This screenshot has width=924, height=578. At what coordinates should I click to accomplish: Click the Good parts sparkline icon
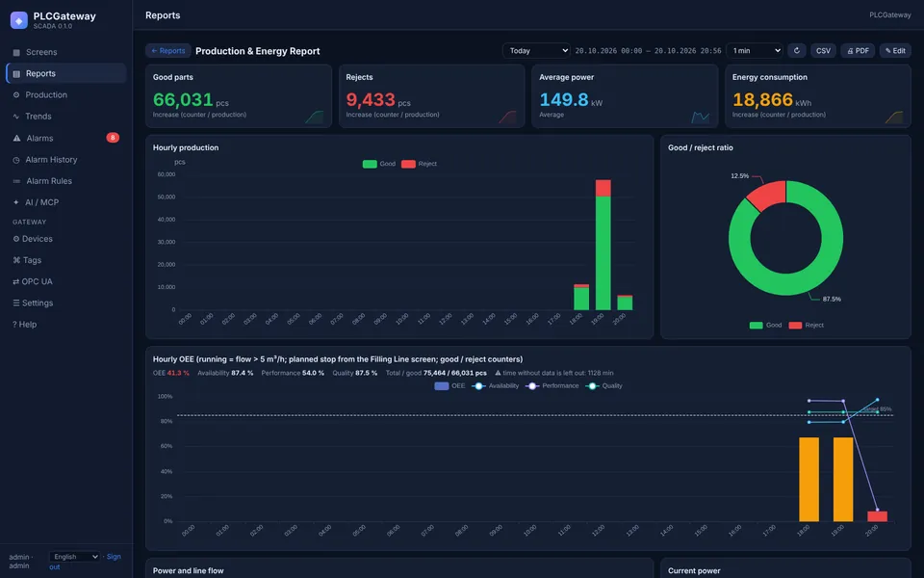tap(314, 117)
